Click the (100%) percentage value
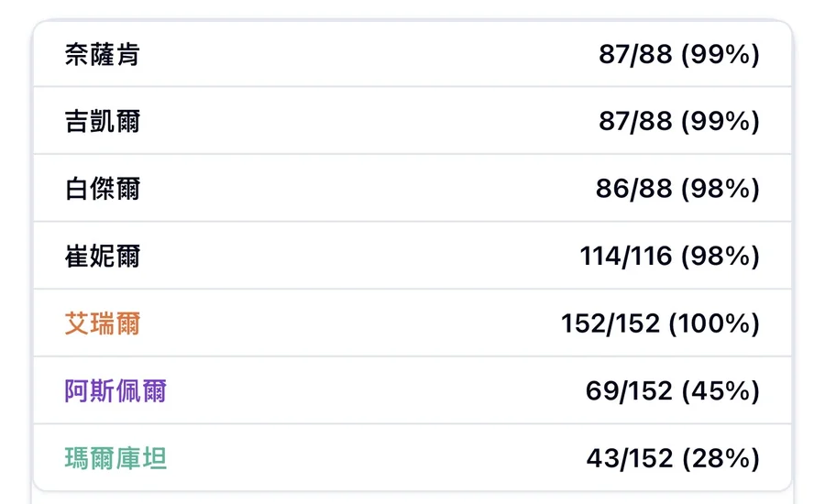The width and height of the screenshot is (825, 504). tap(714, 323)
